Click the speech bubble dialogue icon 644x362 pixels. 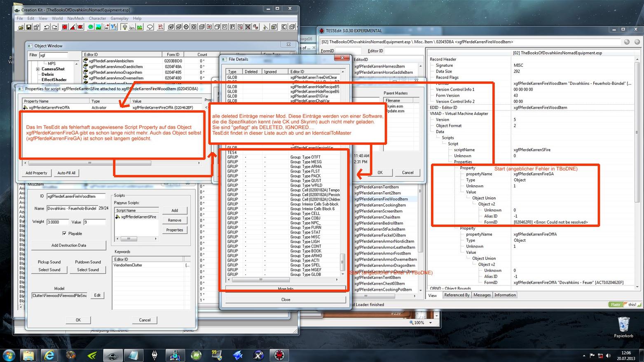tap(150, 27)
